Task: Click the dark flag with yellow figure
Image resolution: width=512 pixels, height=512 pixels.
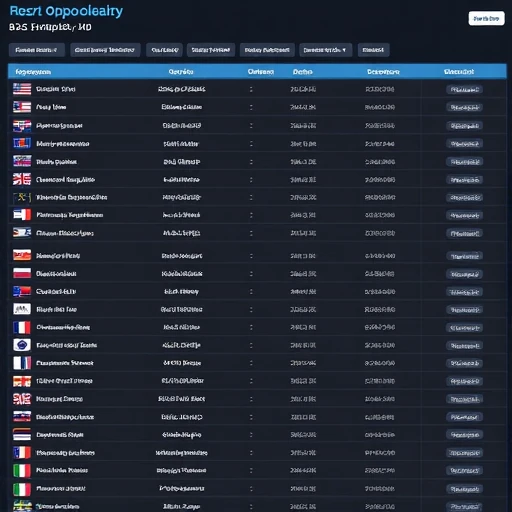Action: click(x=22, y=197)
